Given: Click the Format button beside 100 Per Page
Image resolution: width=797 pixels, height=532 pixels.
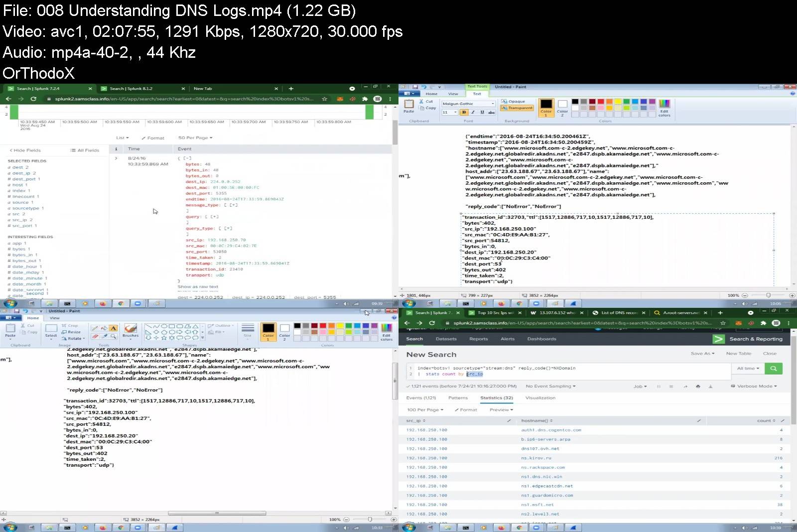Looking at the screenshot, I should coord(466,409).
